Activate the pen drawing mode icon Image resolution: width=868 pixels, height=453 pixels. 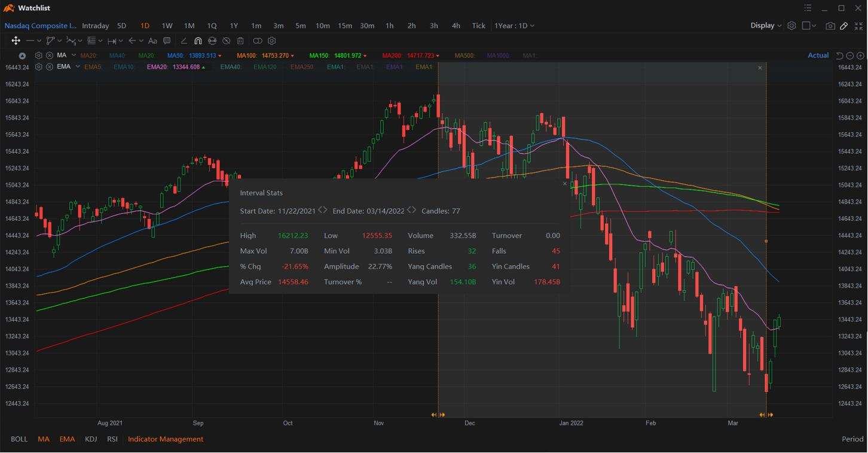click(x=844, y=26)
